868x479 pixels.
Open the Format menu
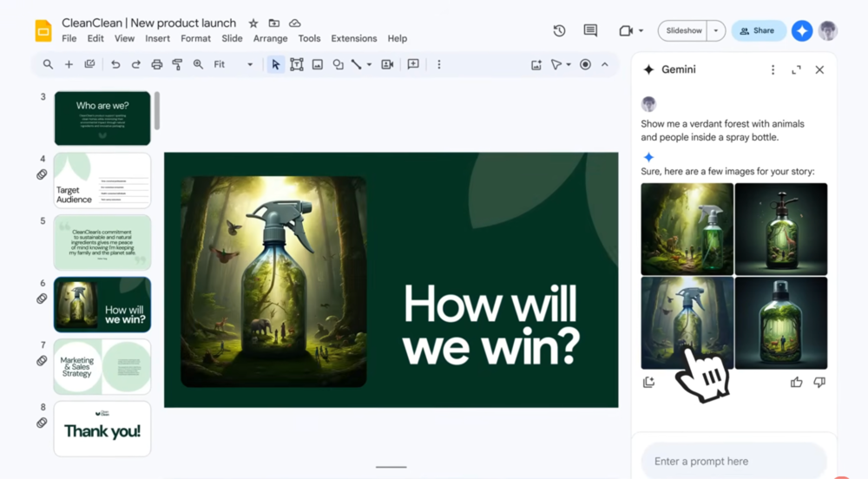coord(195,38)
